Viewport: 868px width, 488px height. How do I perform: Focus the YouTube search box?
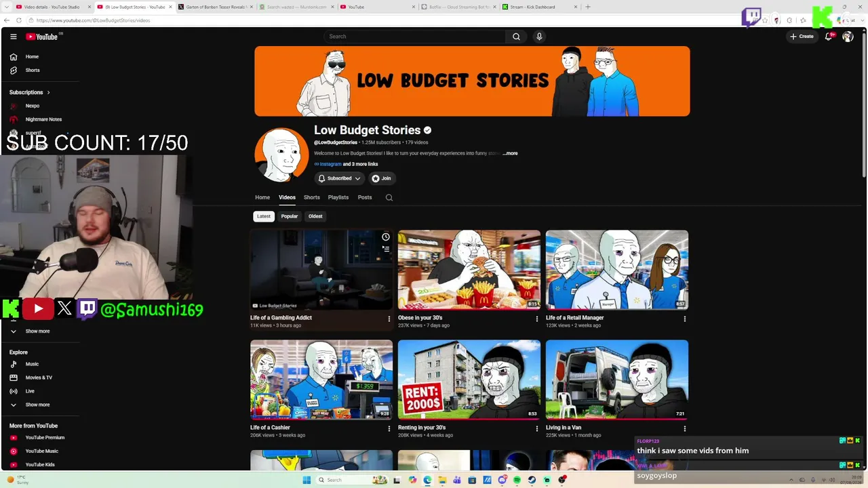415,37
